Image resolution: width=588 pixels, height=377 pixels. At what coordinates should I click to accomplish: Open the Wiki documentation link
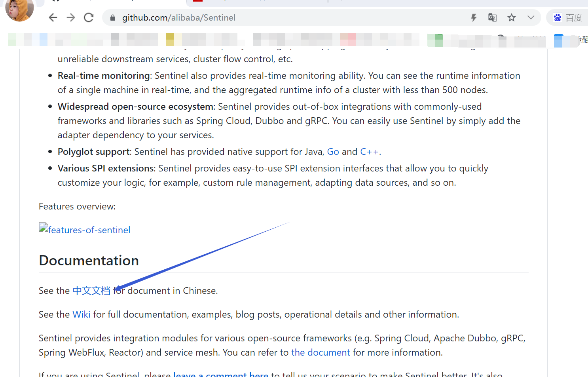coord(82,314)
